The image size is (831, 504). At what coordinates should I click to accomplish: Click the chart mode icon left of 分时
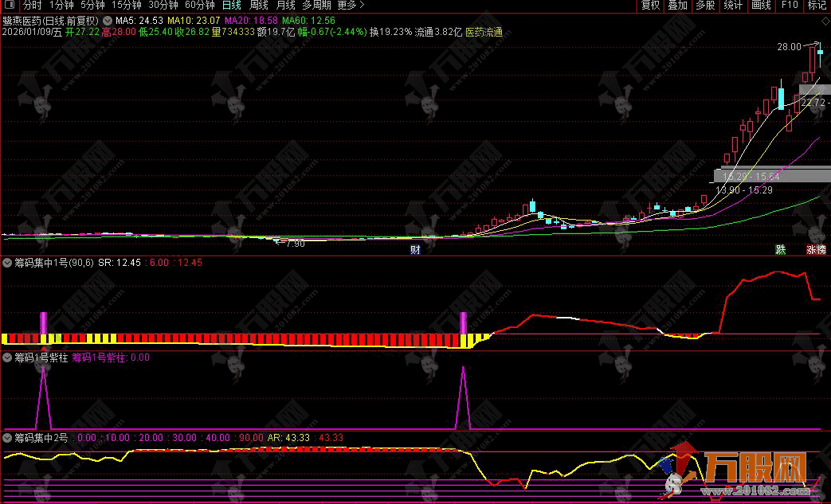[x=10, y=5]
